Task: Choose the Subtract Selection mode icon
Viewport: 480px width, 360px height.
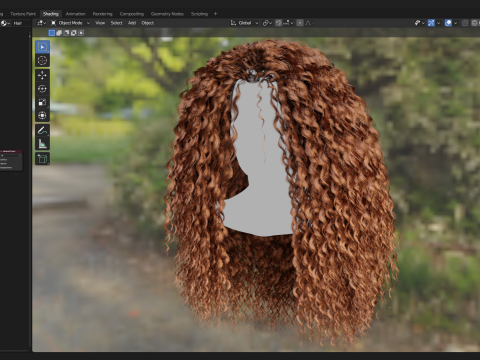Action: pos(66,33)
